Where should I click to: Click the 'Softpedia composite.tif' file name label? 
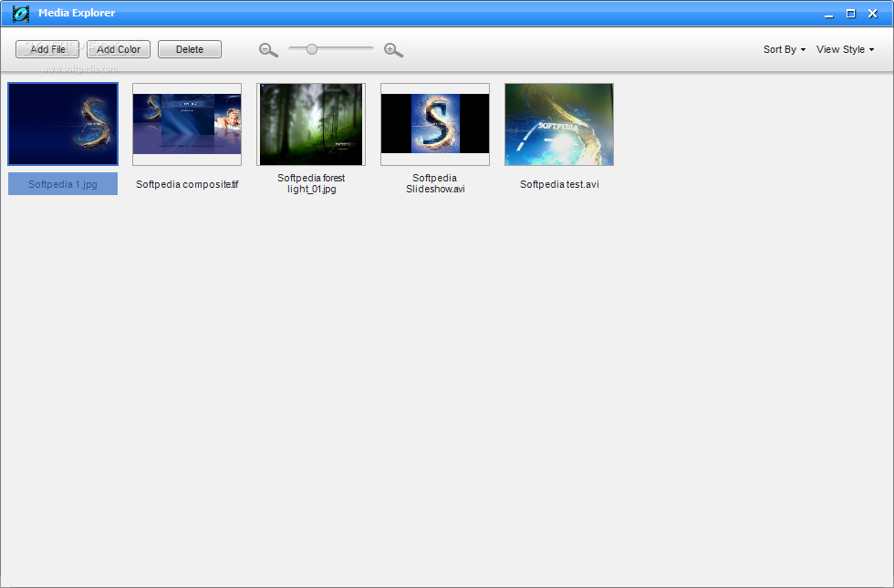[x=187, y=184]
